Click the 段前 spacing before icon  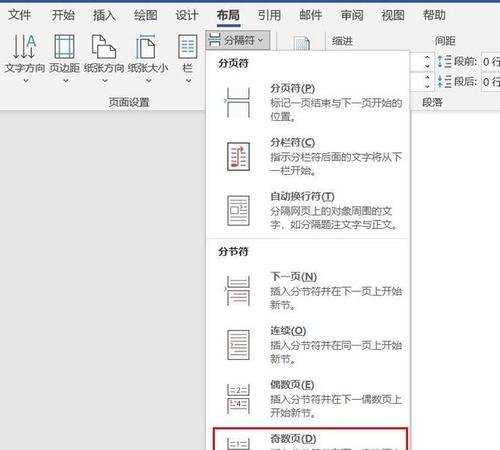(x=444, y=62)
